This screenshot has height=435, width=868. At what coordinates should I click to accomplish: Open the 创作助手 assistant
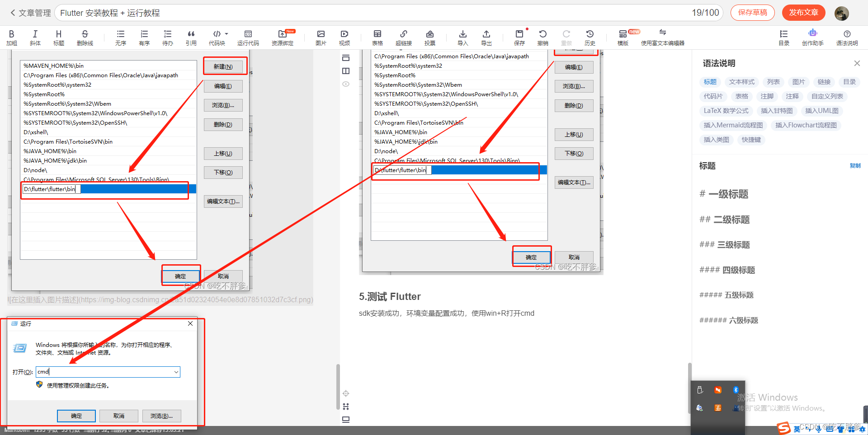pyautogui.click(x=813, y=37)
